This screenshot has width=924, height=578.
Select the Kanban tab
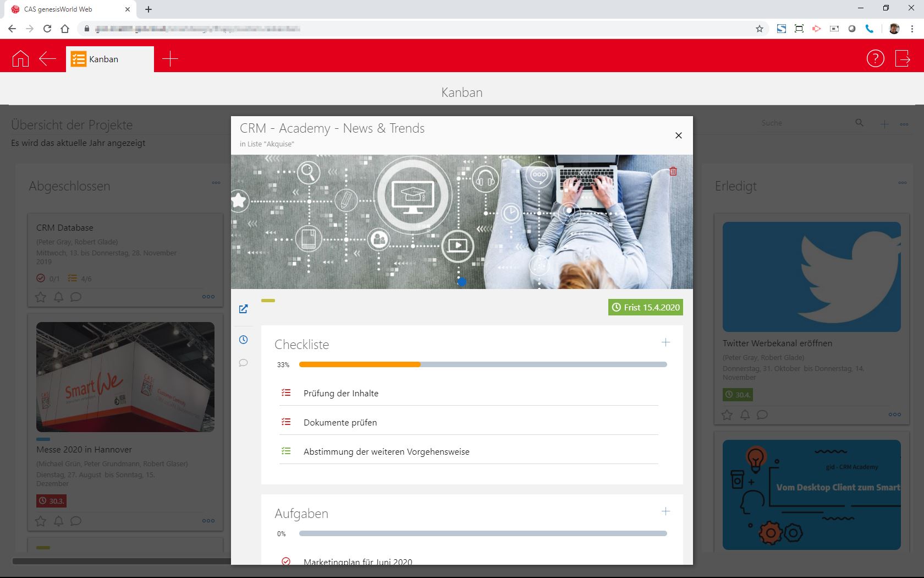click(x=110, y=59)
